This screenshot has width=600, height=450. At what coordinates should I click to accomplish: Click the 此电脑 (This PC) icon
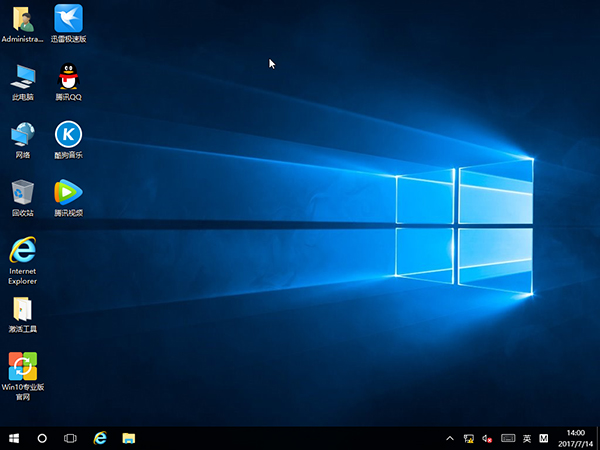click(22, 77)
